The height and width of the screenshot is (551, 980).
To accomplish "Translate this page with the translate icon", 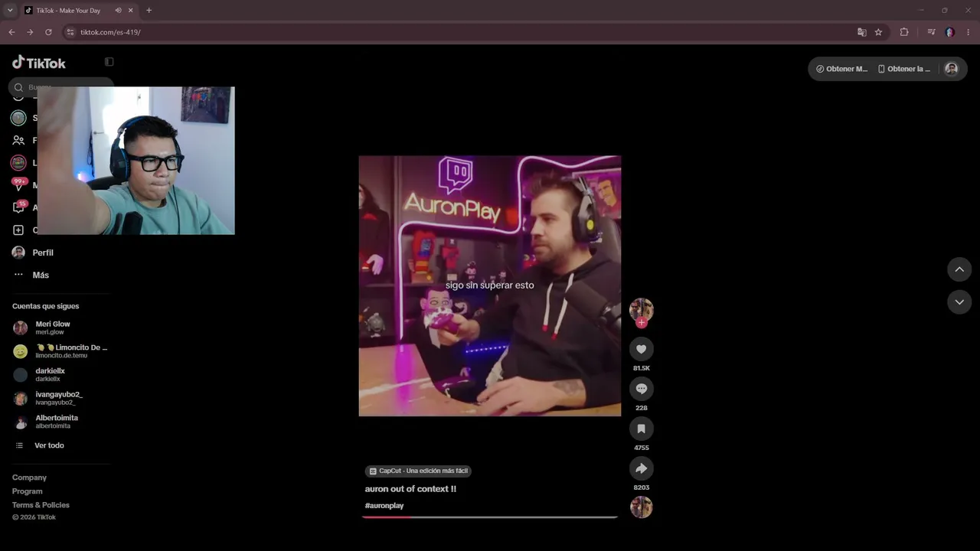I will [862, 32].
